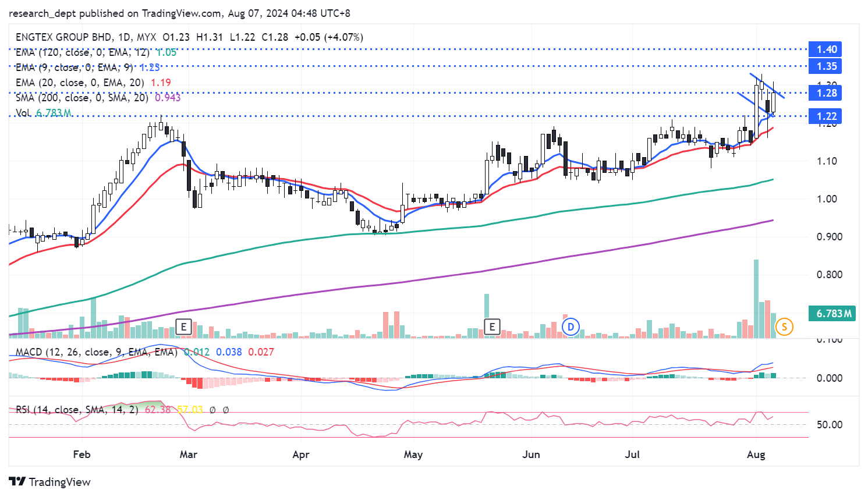Click the earnings 'E' marker in mid-May
868x497 pixels.
pyautogui.click(x=492, y=326)
